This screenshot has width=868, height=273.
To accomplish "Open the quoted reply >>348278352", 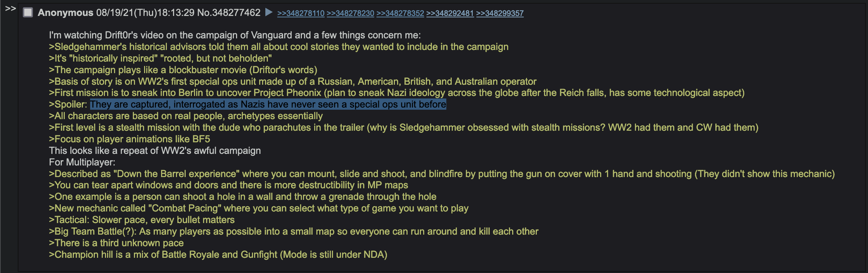I will point(400,13).
